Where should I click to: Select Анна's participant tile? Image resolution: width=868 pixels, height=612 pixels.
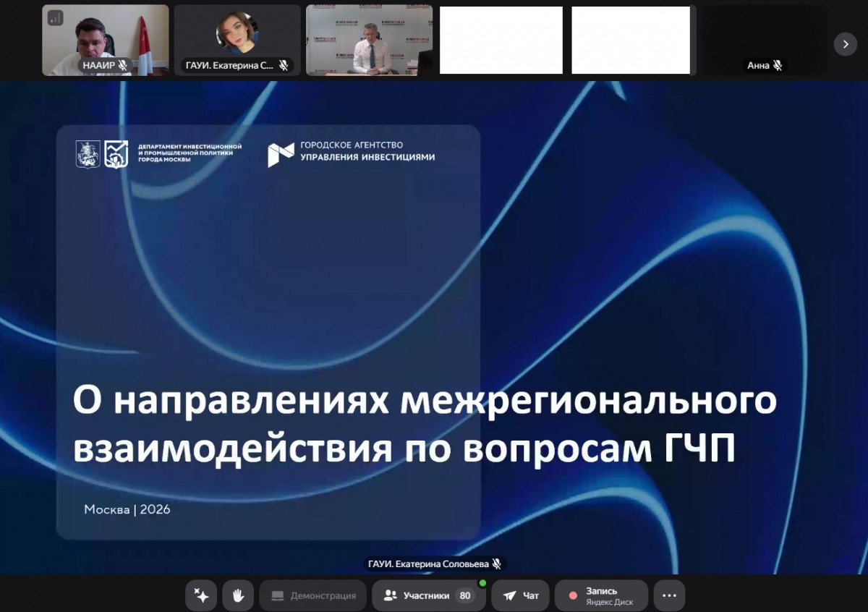(765, 40)
